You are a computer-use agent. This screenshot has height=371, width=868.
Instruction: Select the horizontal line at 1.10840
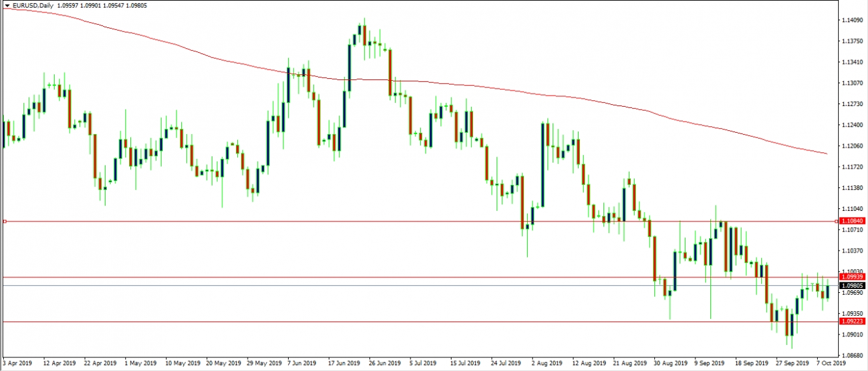pos(261,221)
